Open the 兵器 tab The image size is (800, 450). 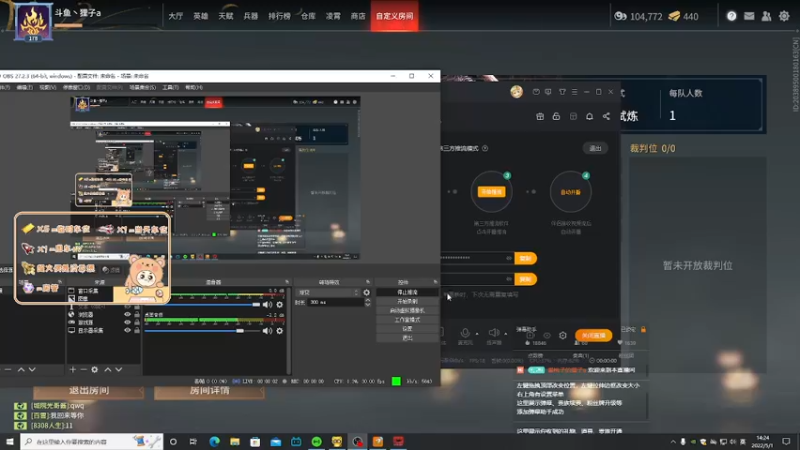point(251,16)
